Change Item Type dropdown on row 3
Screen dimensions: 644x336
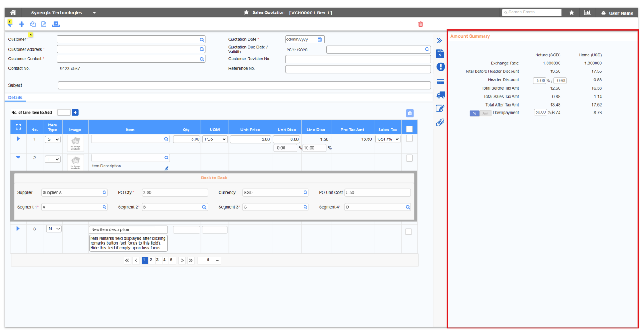(53, 228)
